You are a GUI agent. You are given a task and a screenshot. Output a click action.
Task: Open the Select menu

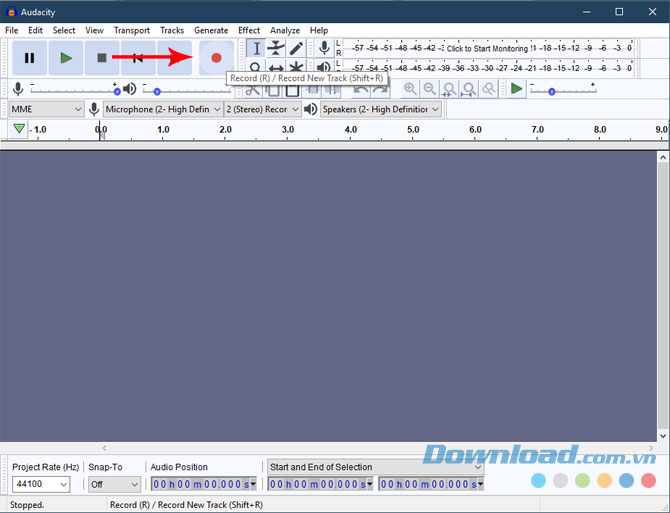(64, 30)
